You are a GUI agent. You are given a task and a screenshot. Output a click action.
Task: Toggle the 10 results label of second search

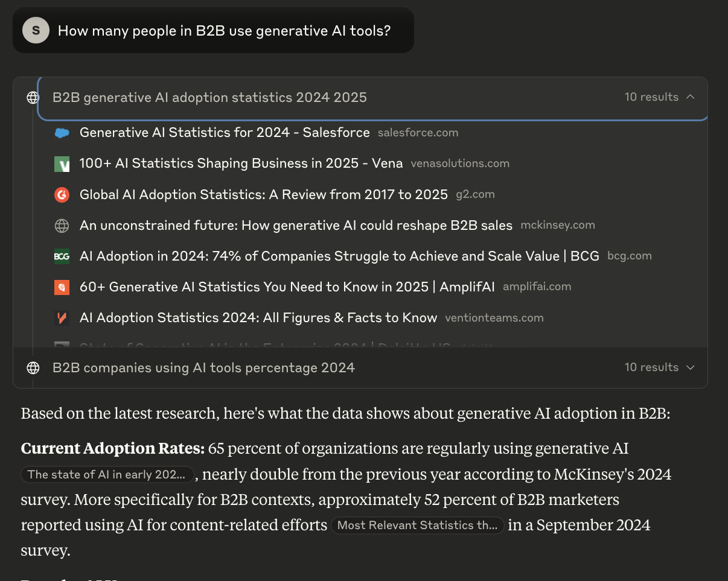651,367
